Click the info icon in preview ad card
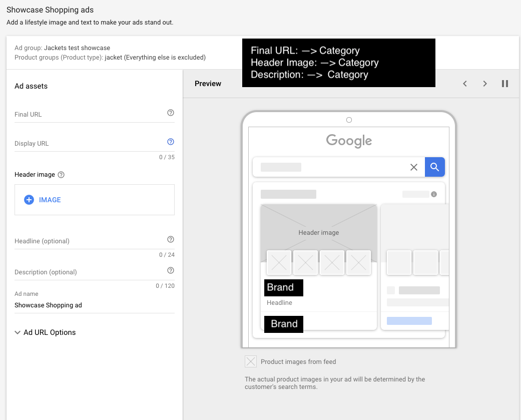The image size is (521, 420). (x=434, y=194)
